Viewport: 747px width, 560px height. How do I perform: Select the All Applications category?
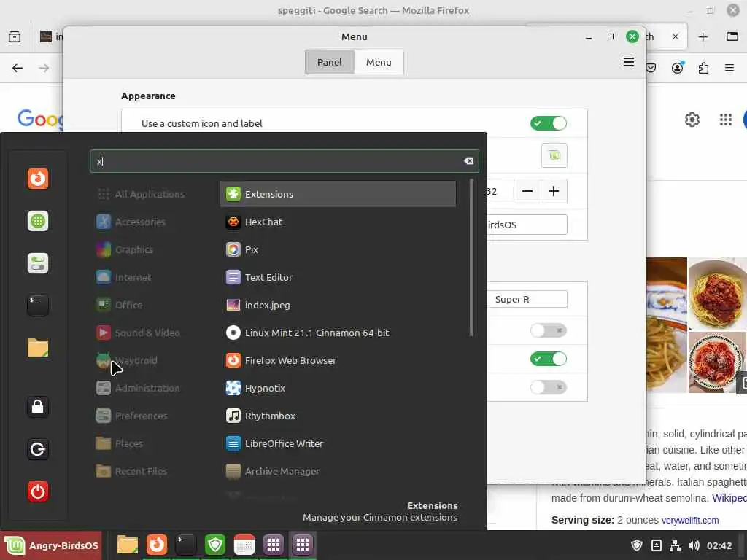pos(141,194)
